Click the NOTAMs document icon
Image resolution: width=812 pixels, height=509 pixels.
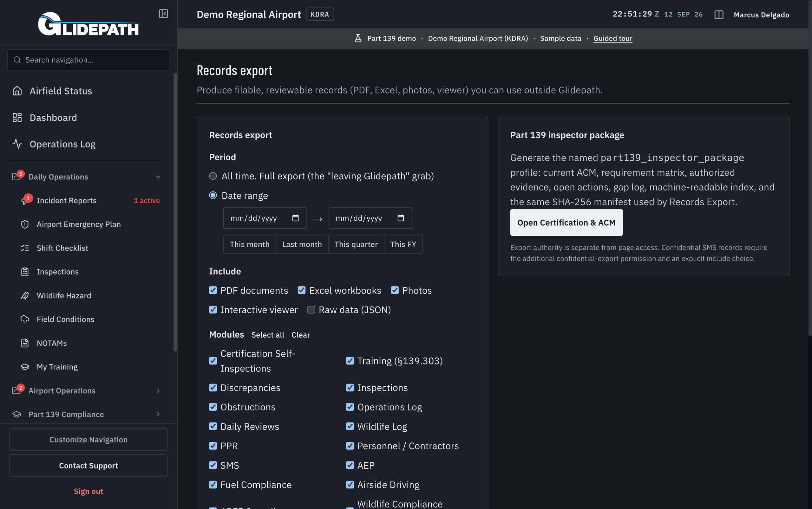click(25, 343)
